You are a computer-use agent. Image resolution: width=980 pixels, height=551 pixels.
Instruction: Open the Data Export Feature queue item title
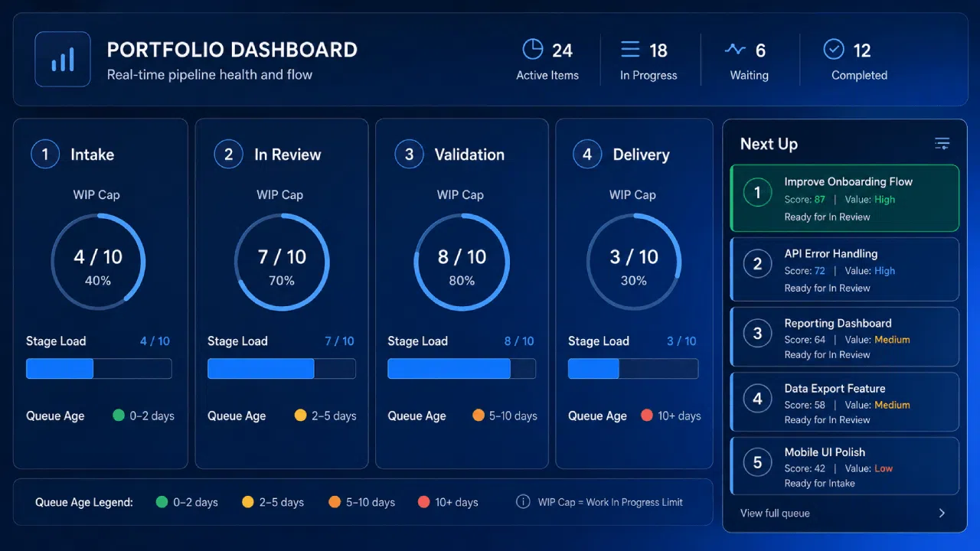click(x=835, y=388)
